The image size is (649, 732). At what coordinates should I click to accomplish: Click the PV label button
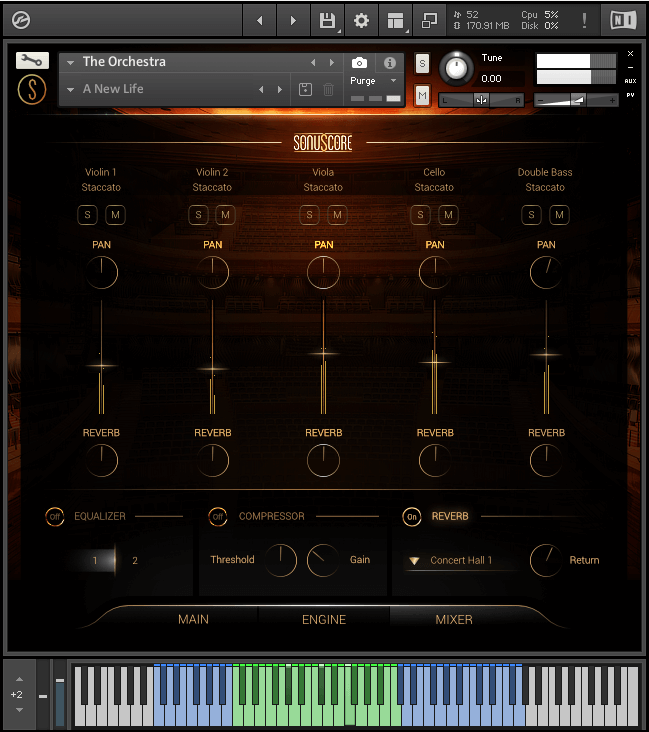pos(630,95)
